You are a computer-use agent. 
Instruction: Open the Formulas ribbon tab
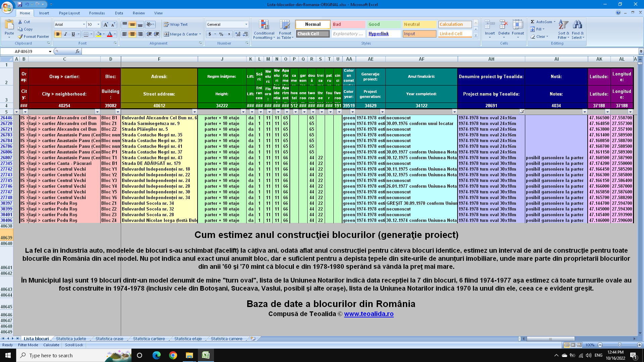click(97, 13)
